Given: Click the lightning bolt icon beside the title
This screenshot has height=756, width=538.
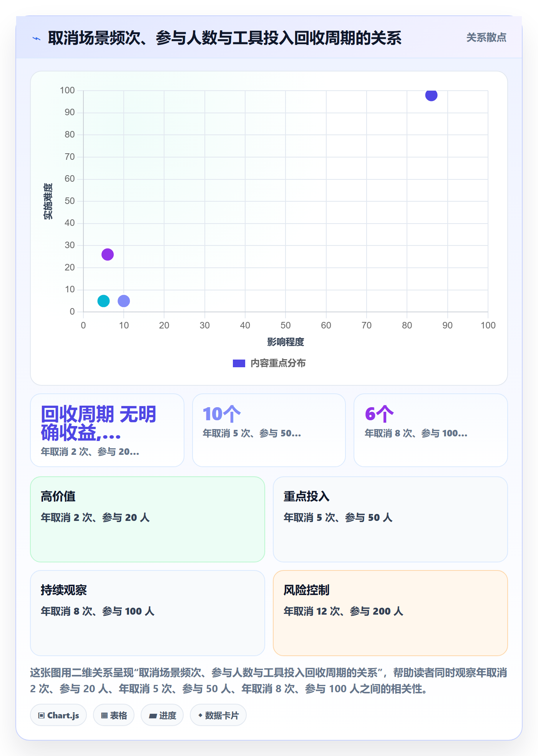Looking at the screenshot, I should pyautogui.click(x=37, y=38).
